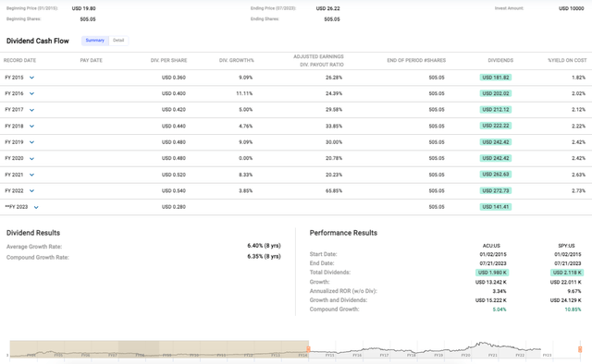This screenshot has width=592, height=364.
Task: Click the DIV. GROWTH% column header
Action: tap(237, 60)
